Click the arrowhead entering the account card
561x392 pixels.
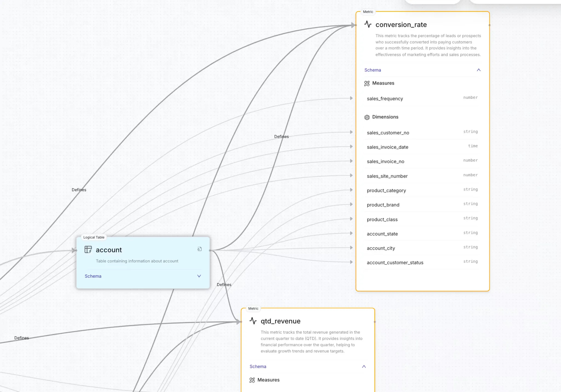coord(74,250)
